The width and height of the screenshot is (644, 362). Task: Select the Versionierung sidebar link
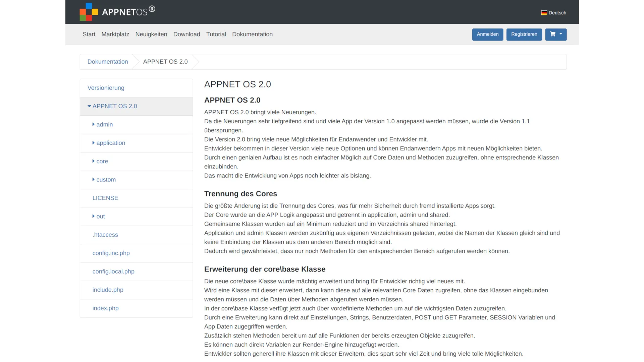[106, 87]
